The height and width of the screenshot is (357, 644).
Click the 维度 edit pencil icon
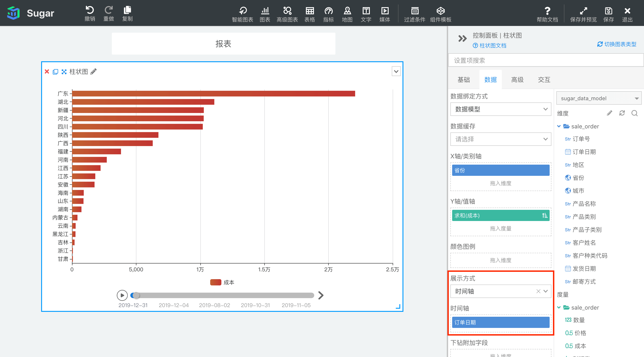tap(609, 113)
